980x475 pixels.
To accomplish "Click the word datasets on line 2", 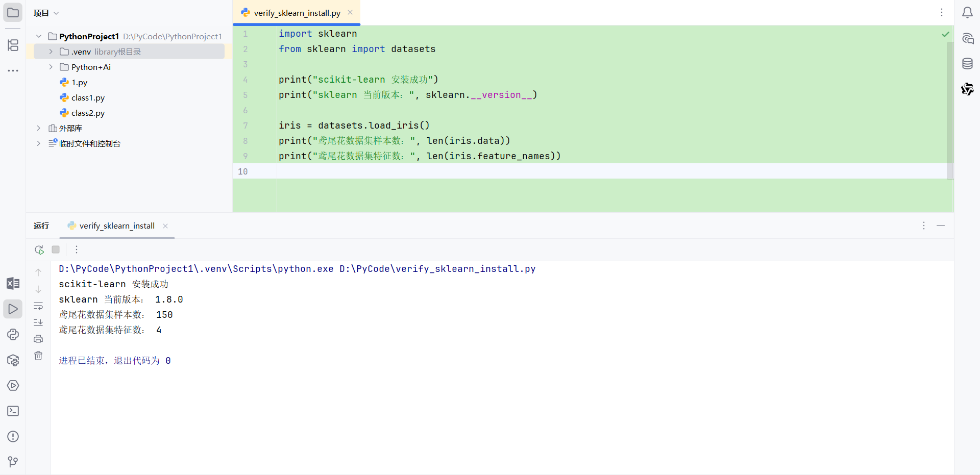I will (413, 49).
